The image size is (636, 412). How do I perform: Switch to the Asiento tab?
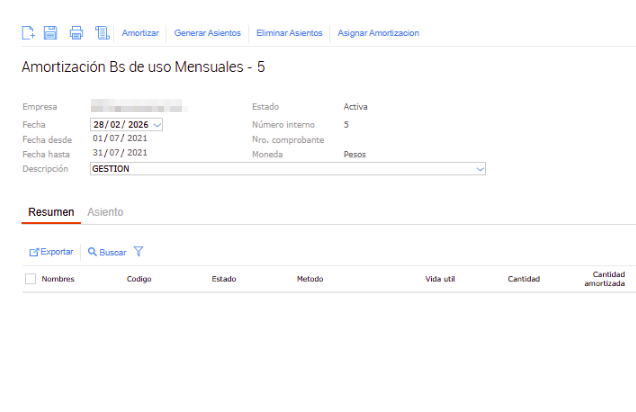(105, 212)
